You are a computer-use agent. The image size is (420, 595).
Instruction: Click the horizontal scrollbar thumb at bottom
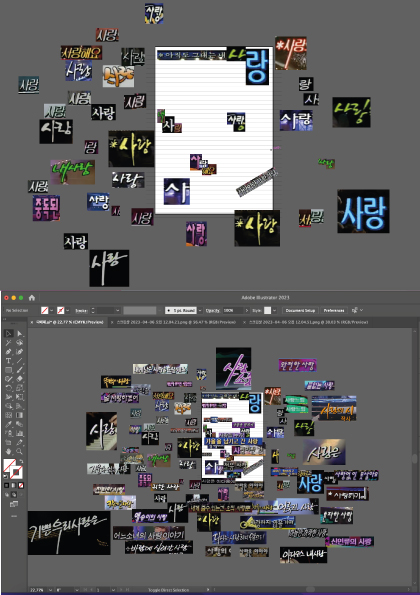coord(310,590)
